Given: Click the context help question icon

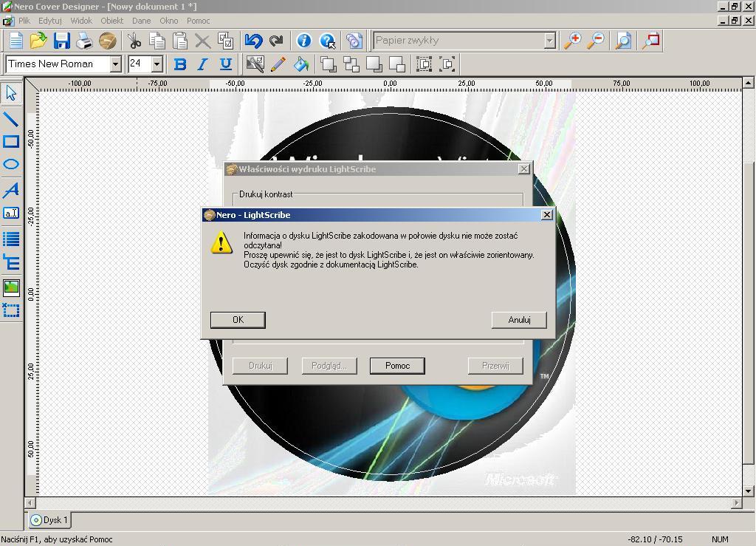Looking at the screenshot, I should click(x=327, y=41).
